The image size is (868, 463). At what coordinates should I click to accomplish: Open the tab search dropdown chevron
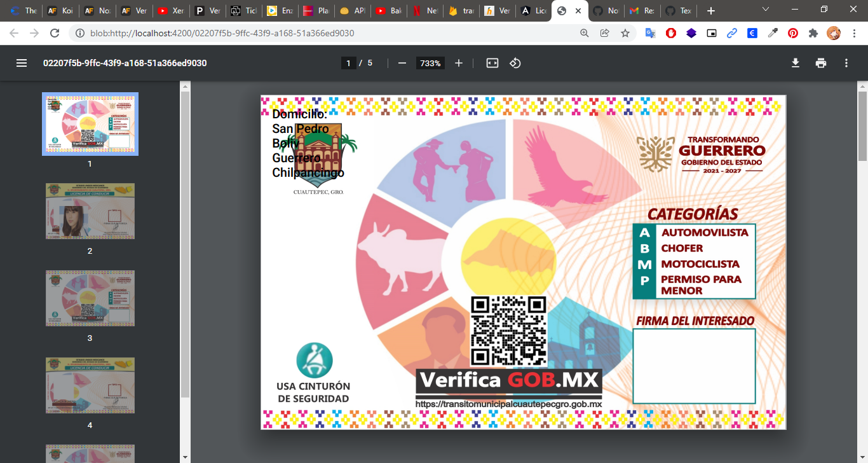pyautogui.click(x=766, y=10)
